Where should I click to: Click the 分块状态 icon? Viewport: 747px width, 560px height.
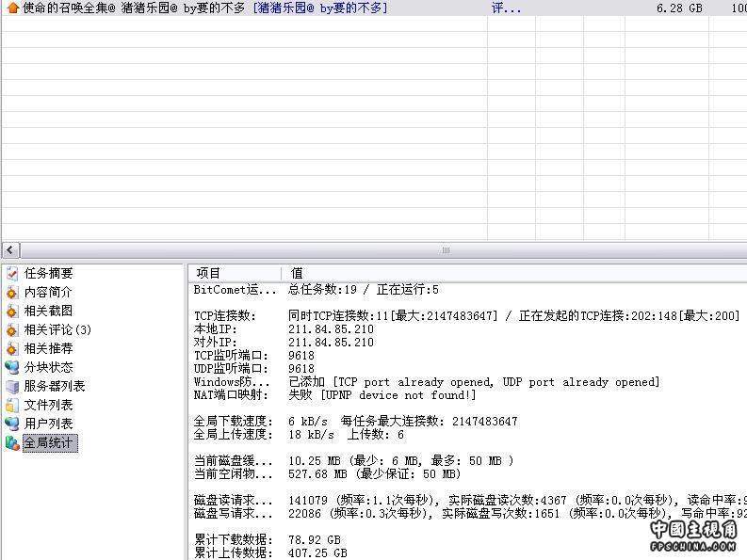tap(12, 367)
